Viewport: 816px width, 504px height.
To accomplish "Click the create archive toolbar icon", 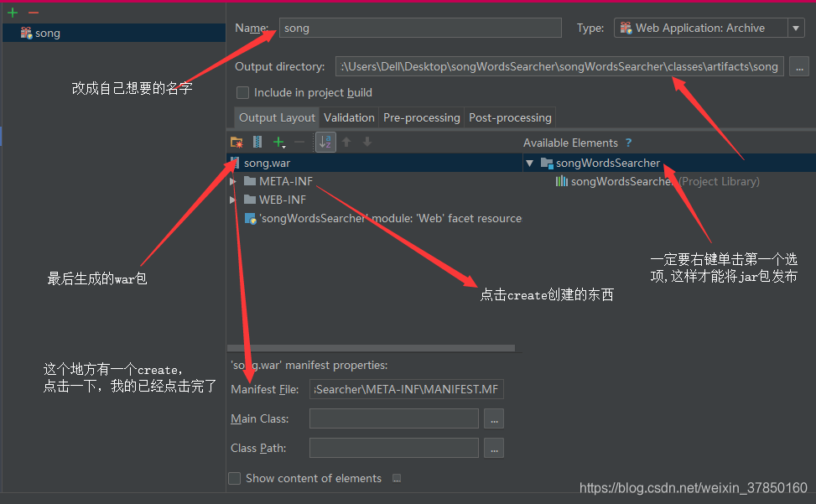I will pyautogui.click(x=257, y=142).
